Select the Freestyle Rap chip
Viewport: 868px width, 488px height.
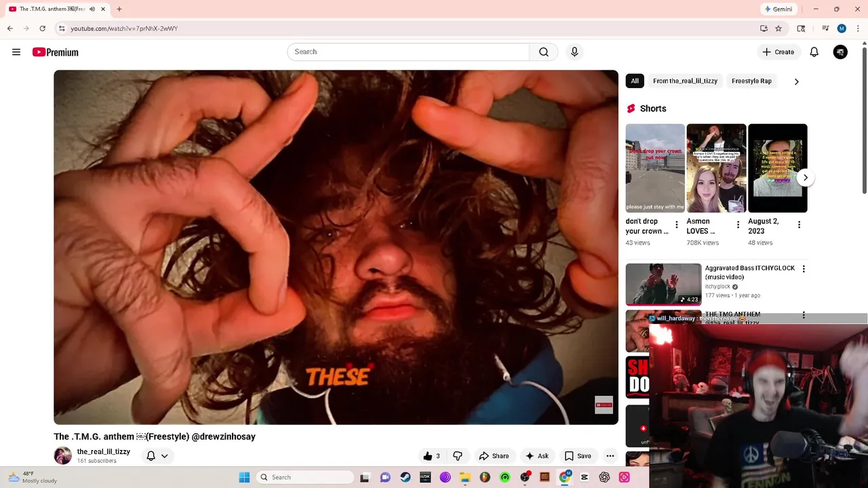pyautogui.click(x=751, y=81)
